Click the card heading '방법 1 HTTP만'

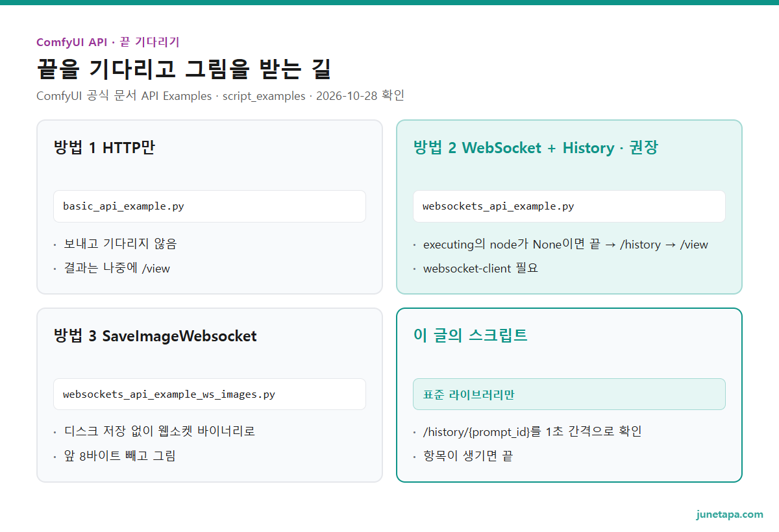[105, 148]
